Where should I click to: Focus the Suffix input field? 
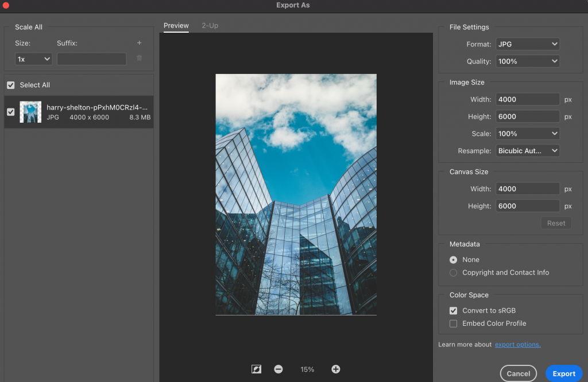click(x=91, y=59)
